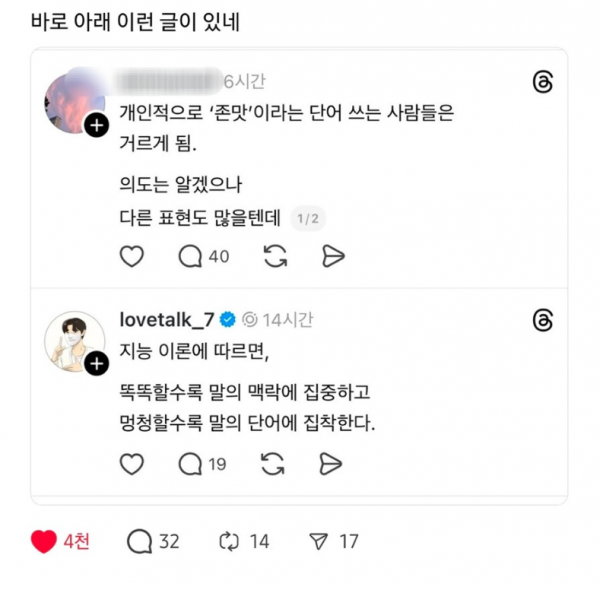Expand the 1/2 thread indicator
Screen dimensions: 600x590
[x=308, y=220]
